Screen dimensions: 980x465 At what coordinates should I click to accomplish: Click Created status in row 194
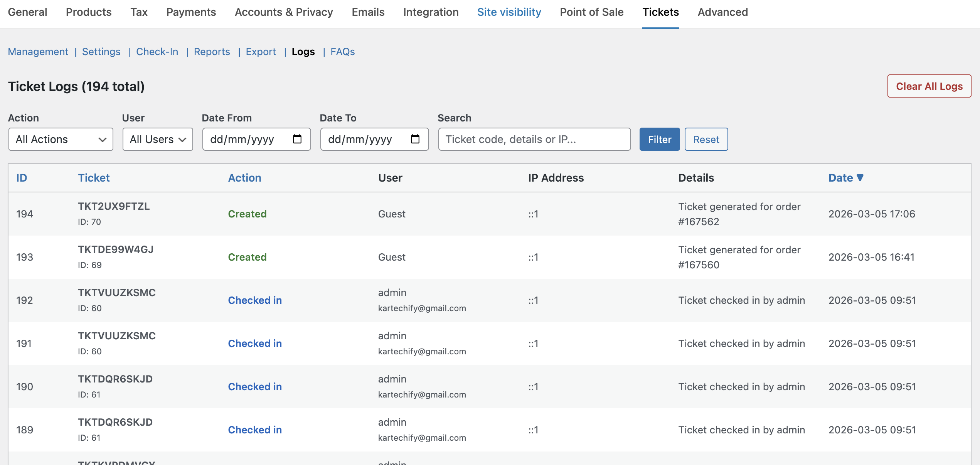[247, 214]
